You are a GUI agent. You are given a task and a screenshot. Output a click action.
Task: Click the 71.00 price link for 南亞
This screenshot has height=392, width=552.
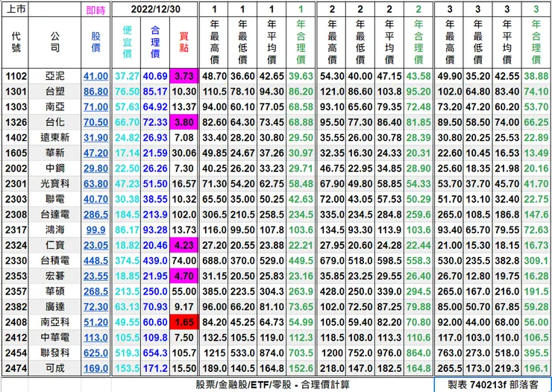(95, 107)
